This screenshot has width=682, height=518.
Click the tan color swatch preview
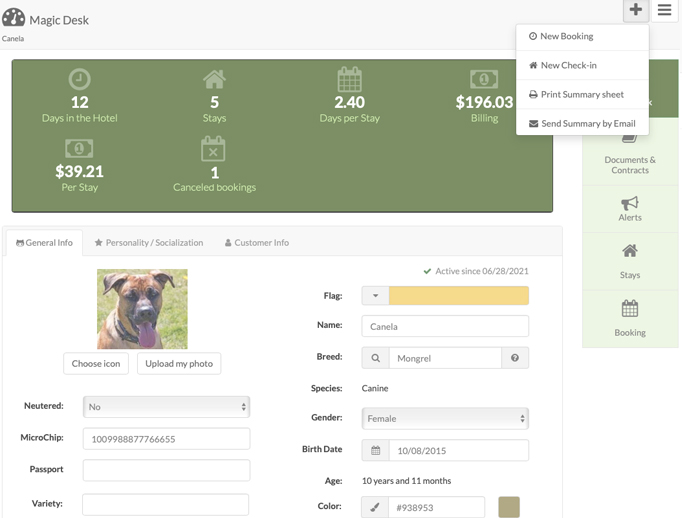[x=509, y=507]
